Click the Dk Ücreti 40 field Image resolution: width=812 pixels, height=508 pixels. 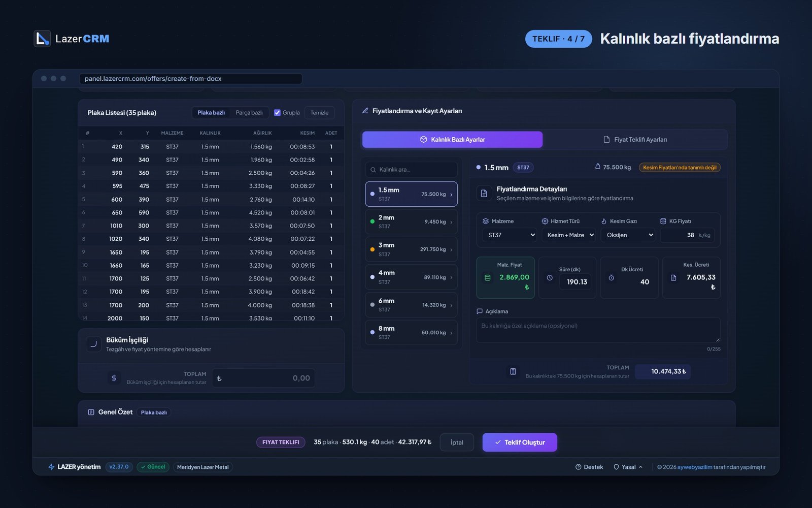[x=637, y=282]
